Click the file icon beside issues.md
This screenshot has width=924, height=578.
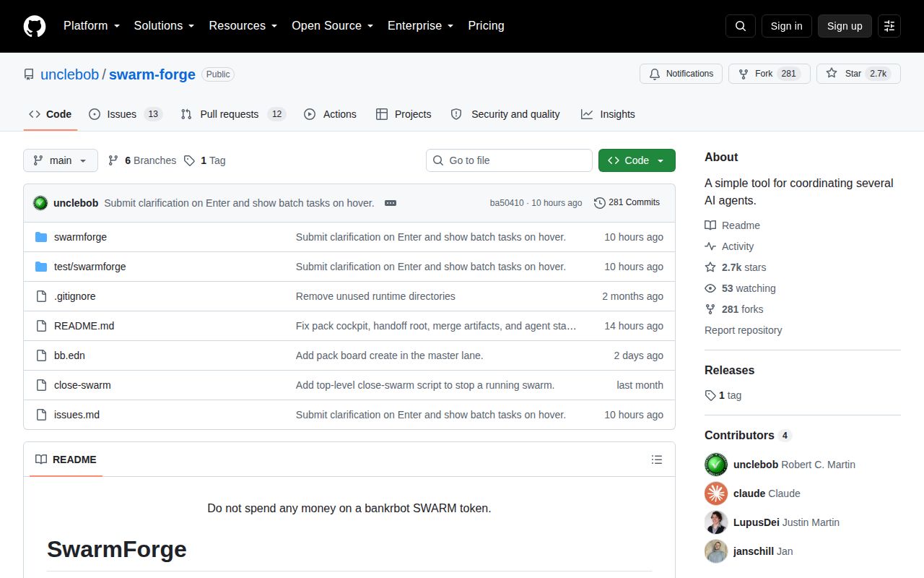[x=41, y=415]
